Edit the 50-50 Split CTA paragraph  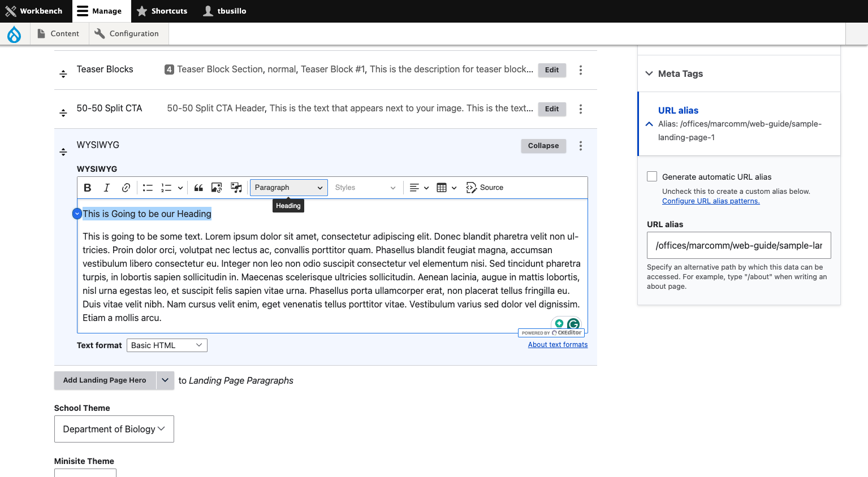click(x=552, y=109)
